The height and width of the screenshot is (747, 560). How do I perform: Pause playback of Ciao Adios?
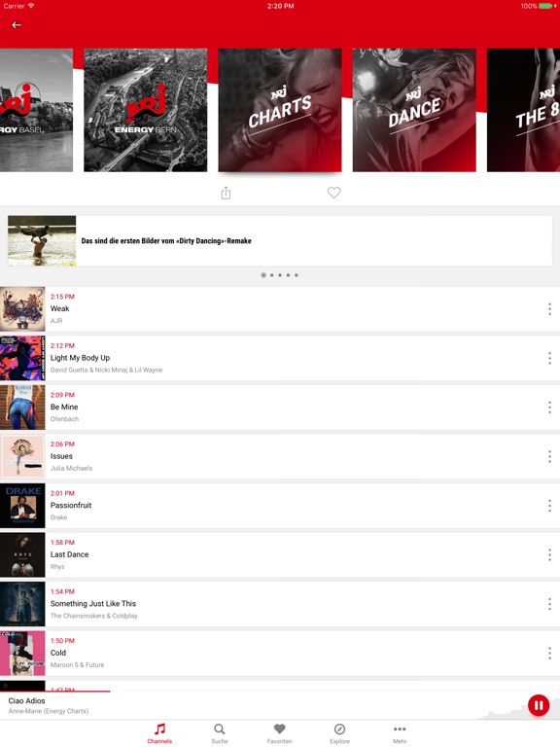pyautogui.click(x=538, y=705)
